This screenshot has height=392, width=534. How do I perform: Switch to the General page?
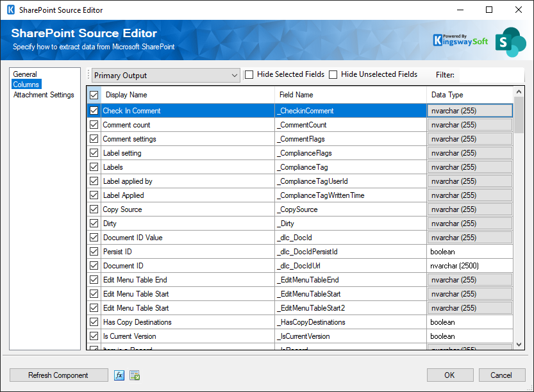(25, 74)
